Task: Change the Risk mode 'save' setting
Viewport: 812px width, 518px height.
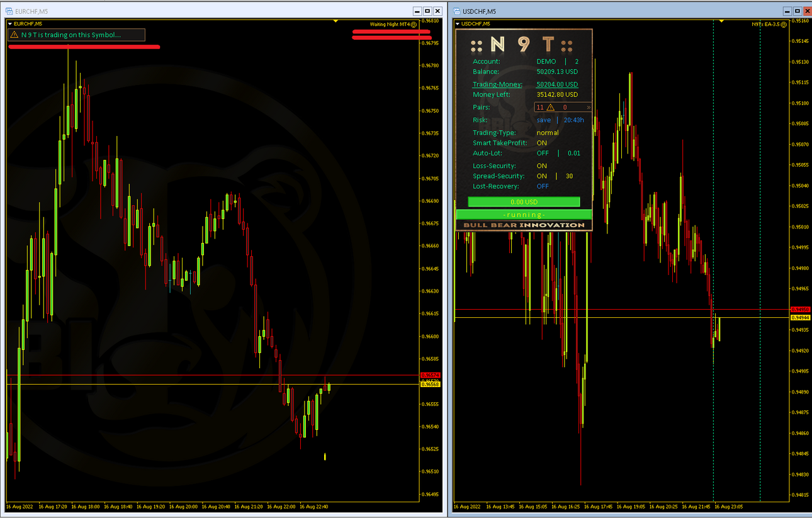Action: click(544, 120)
